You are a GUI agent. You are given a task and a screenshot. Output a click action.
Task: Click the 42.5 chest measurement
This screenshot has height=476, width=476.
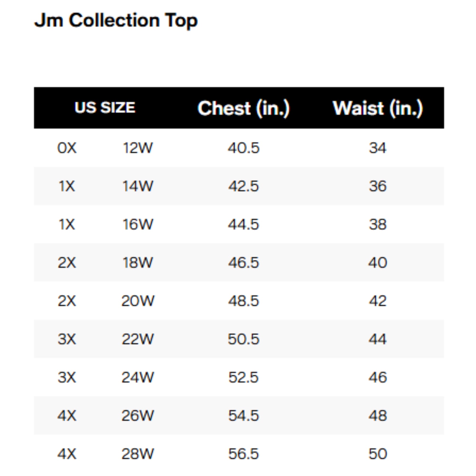coord(243,186)
